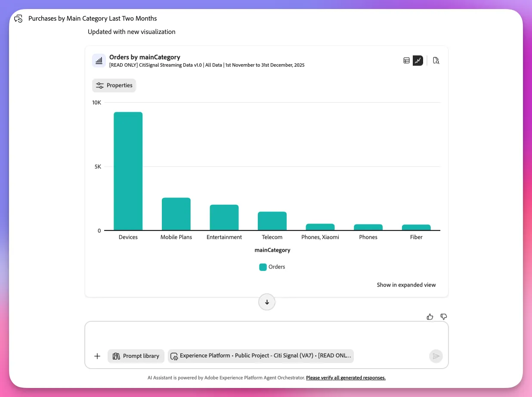The image size is (532, 397).
Task: Click the Orders legend label
Action: [x=277, y=267]
